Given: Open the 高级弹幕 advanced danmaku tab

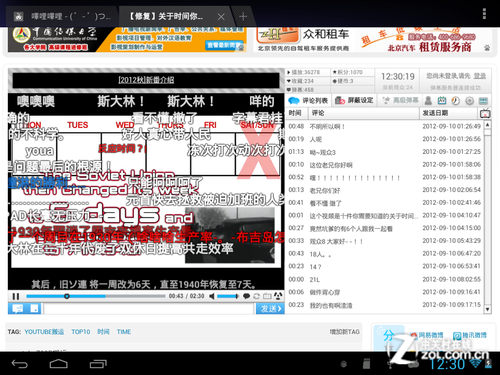Looking at the screenshot, I should point(400,100).
